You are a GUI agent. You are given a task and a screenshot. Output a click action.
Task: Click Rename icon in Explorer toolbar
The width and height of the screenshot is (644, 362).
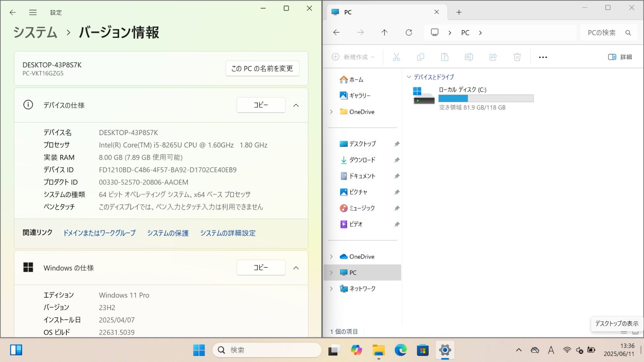(x=469, y=57)
